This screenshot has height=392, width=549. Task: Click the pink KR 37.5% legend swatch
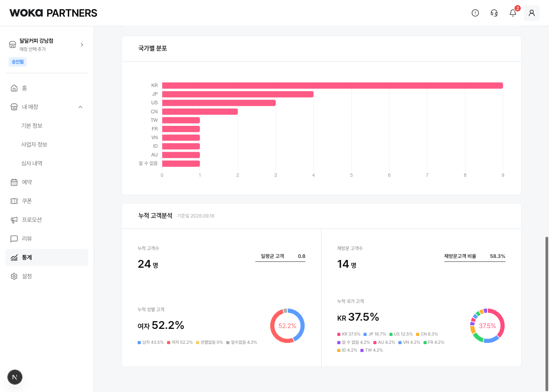coord(339,334)
